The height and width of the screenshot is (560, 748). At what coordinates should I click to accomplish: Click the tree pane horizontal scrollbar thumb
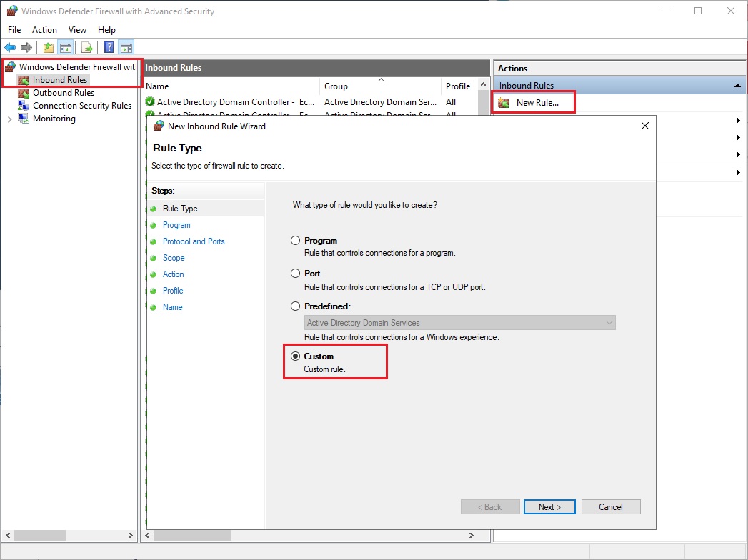[x=39, y=535]
